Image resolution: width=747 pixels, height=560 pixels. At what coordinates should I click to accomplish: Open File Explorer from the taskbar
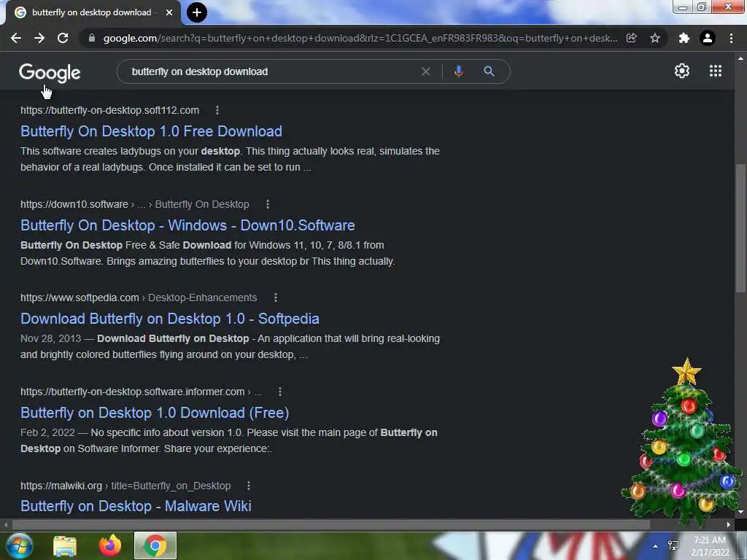tap(65, 546)
